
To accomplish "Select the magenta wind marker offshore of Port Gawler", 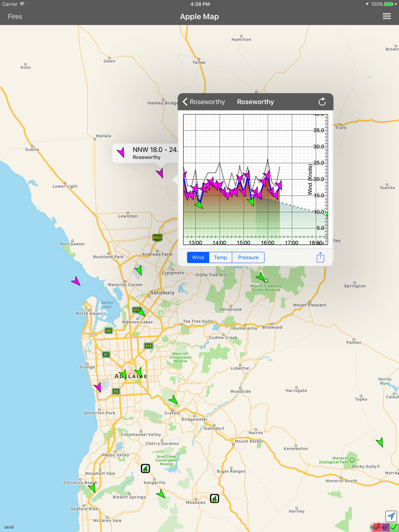I will (x=76, y=282).
